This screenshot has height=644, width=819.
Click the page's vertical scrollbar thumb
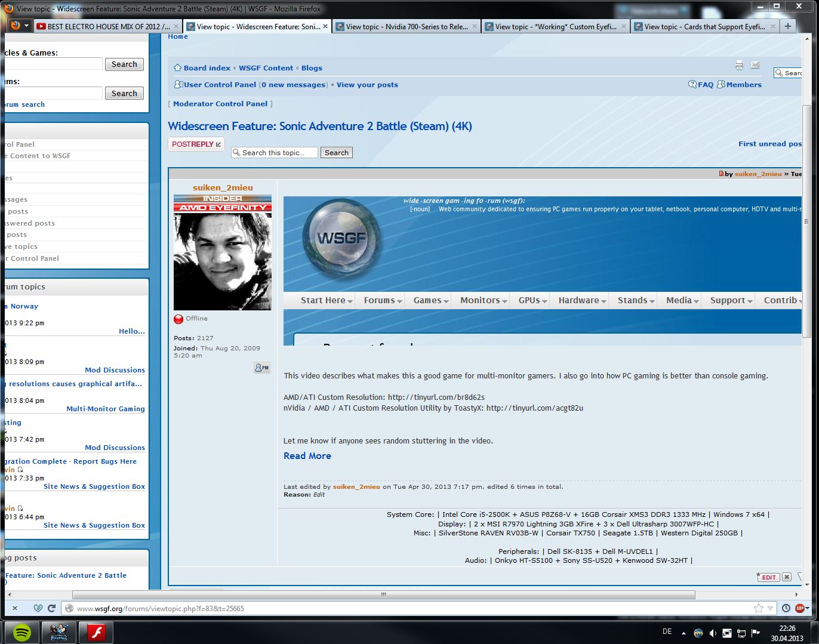click(x=806, y=220)
